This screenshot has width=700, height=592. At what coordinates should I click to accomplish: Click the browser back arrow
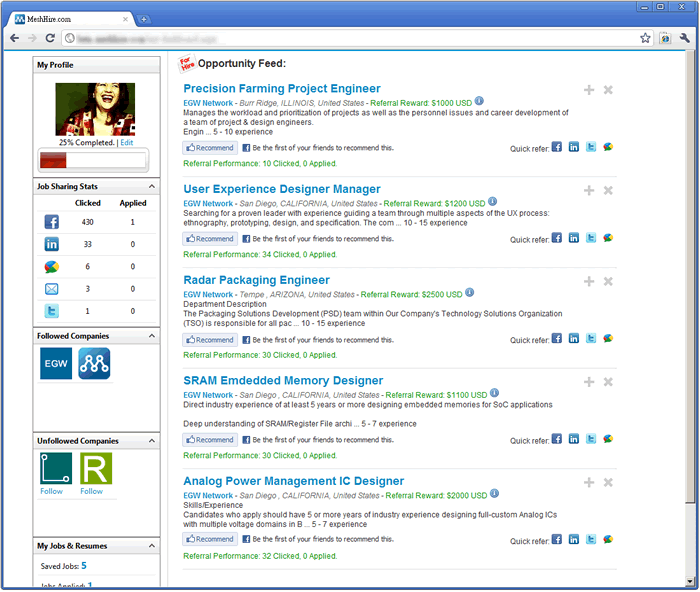pos(14,38)
